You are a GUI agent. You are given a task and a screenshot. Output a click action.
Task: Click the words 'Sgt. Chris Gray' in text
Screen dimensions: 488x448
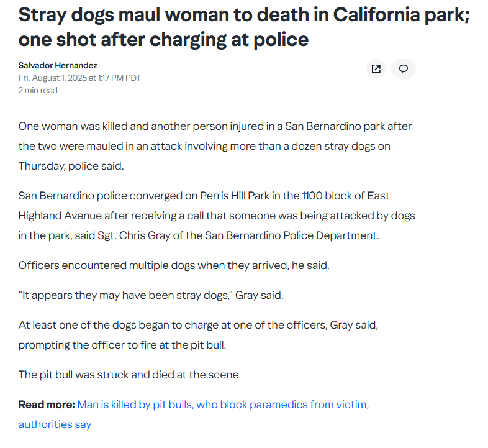[134, 235]
